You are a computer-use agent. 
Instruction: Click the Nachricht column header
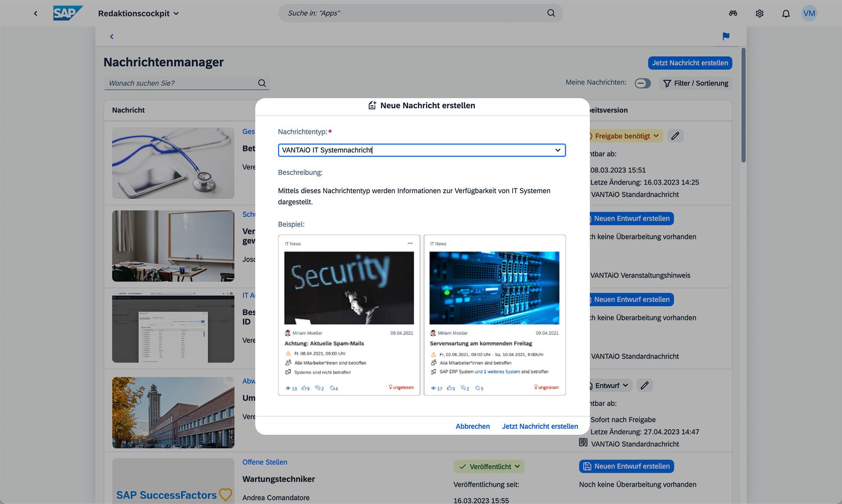[x=128, y=110]
